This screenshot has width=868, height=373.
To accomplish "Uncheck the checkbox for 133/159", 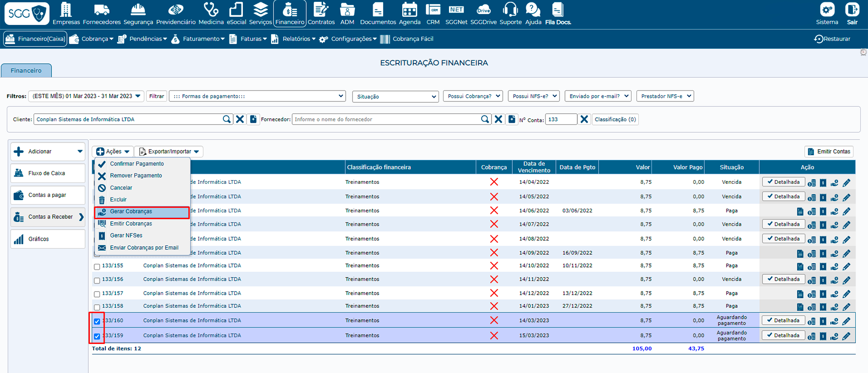I will tap(97, 336).
